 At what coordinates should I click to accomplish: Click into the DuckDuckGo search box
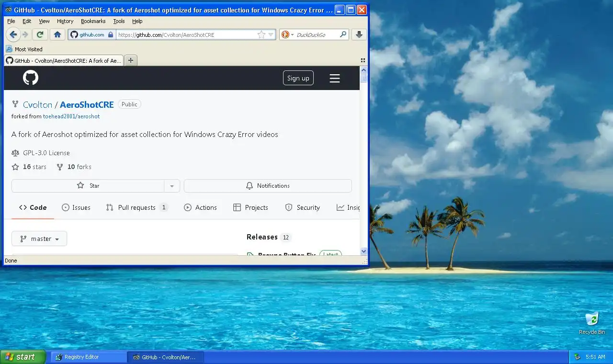(x=317, y=34)
